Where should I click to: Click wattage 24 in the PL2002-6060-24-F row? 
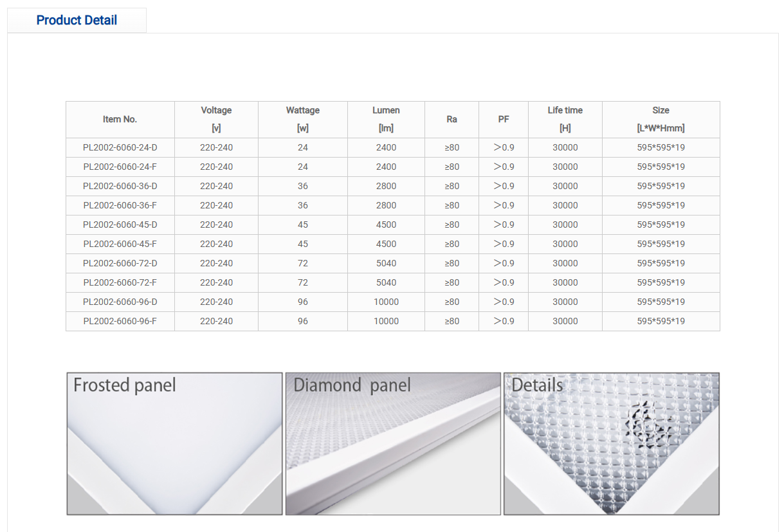click(x=303, y=167)
